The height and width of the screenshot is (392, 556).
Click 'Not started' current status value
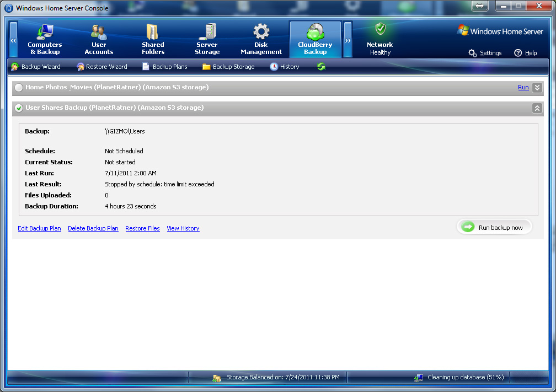[120, 162]
